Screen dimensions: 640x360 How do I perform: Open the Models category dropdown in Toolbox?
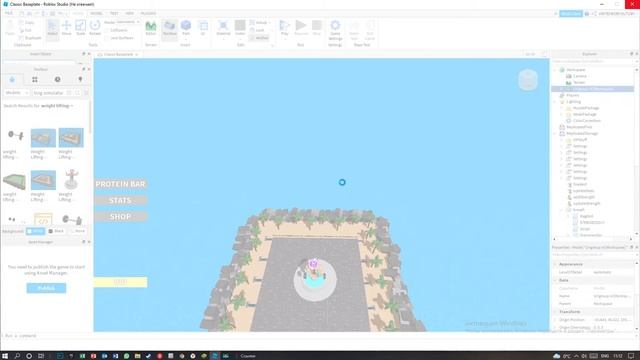point(16,93)
